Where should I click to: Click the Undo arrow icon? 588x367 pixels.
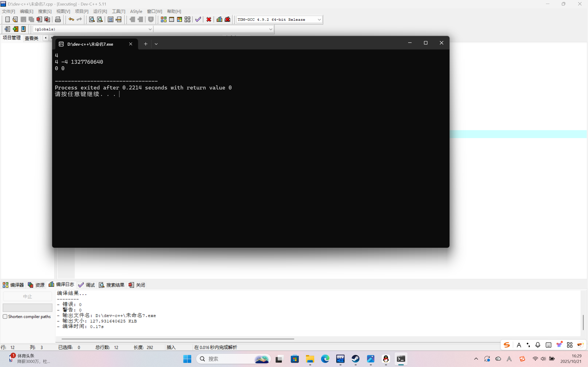tap(71, 19)
